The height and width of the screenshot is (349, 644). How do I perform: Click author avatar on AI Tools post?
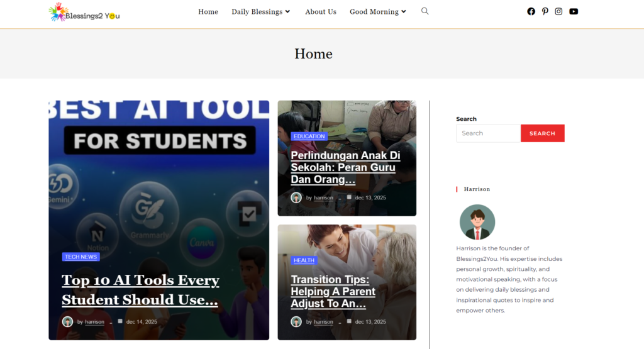coord(67,321)
